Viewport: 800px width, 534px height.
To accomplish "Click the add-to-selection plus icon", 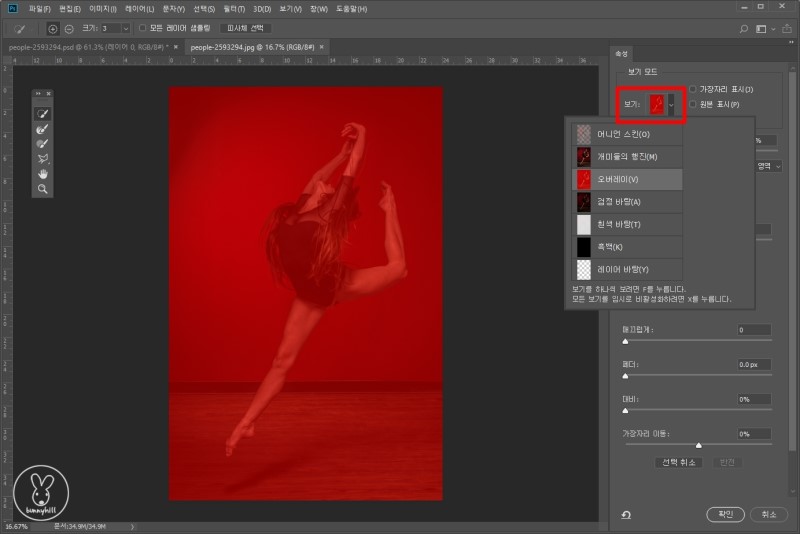I will (x=53, y=29).
